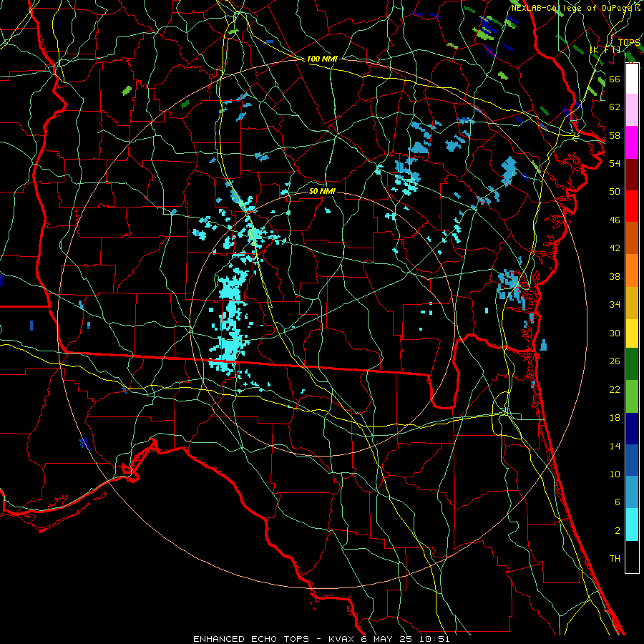Click the '62' legend value
The image size is (644, 644).
click(x=615, y=107)
